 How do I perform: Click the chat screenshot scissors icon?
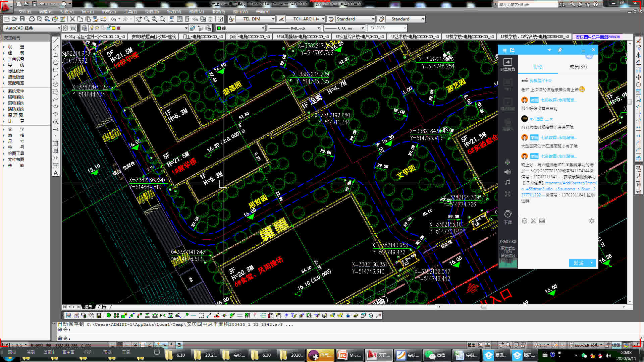(x=533, y=221)
